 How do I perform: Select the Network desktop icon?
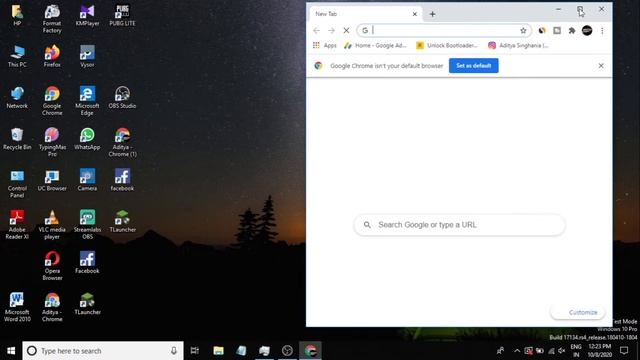click(x=17, y=98)
